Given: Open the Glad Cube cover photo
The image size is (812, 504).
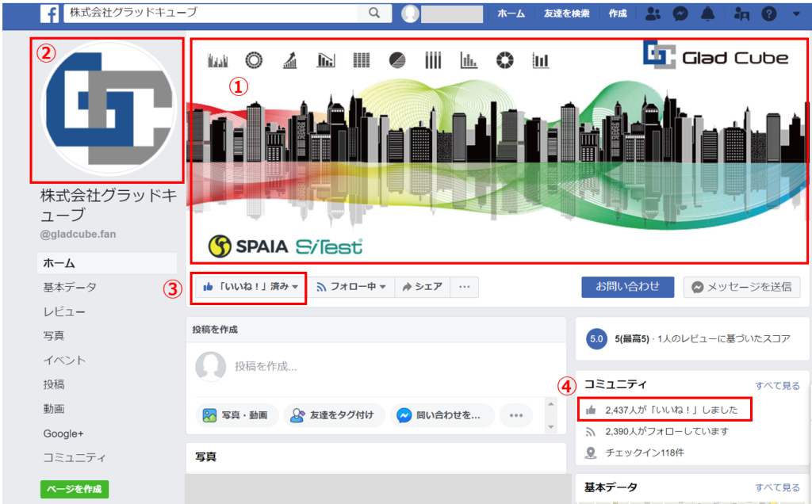Looking at the screenshot, I should pyautogui.click(x=499, y=151).
